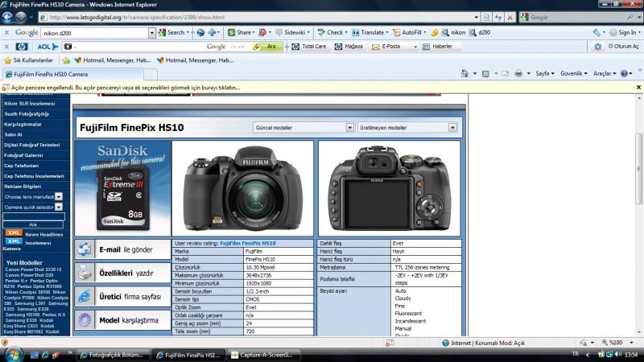Image resolution: width=644 pixels, height=362 pixels.
Task: Click the sidebar Ara button
Action: coord(33,224)
